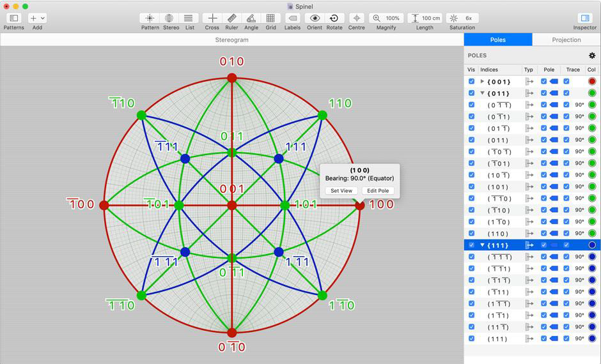The height and width of the screenshot is (364, 601).
Task: Select the Ruler measuring tool
Action: pos(231,18)
